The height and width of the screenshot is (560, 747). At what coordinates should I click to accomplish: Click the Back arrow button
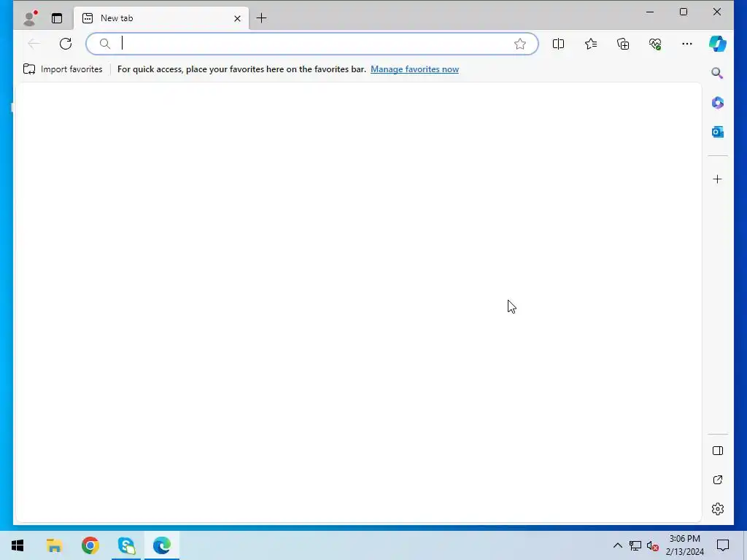click(x=34, y=44)
